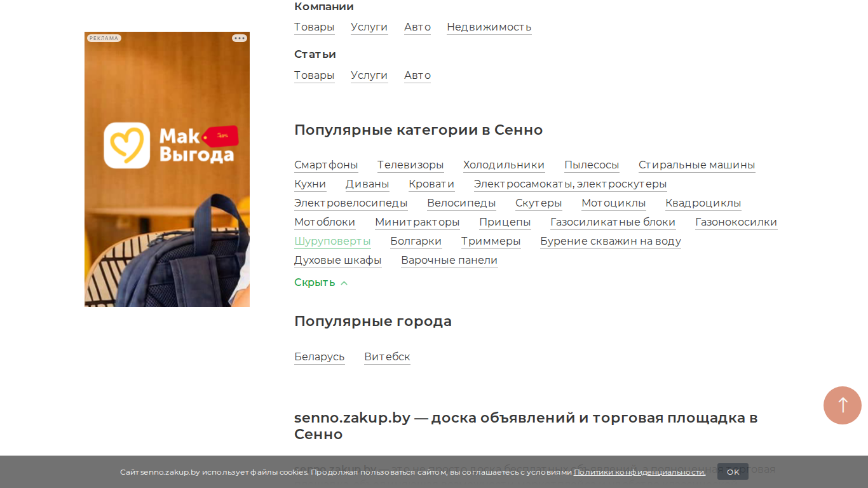Click the Компании section label
The width and height of the screenshot is (868, 488).
[x=324, y=7]
